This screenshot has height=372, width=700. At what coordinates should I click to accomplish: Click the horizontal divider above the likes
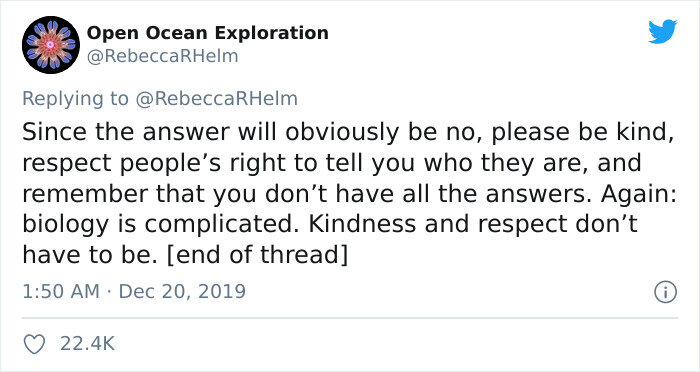[350, 318]
